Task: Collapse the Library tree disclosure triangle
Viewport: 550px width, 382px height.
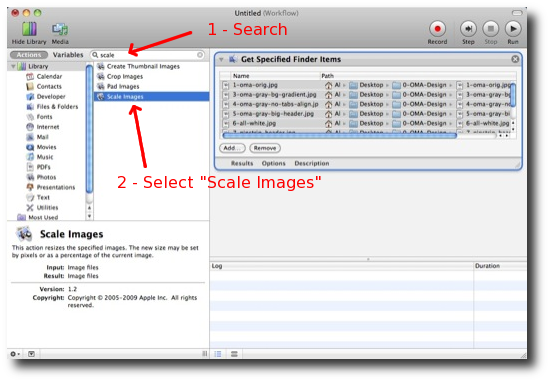Action: tap(13, 66)
